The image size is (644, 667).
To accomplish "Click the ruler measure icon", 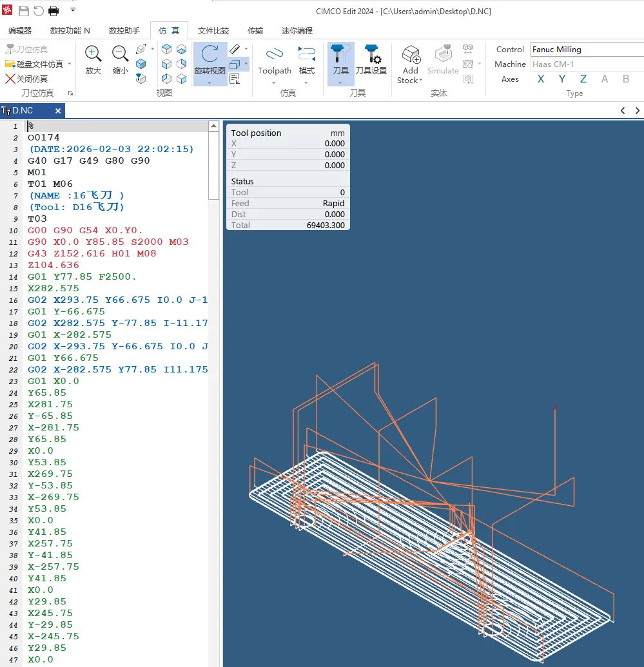I will pos(235,49).
